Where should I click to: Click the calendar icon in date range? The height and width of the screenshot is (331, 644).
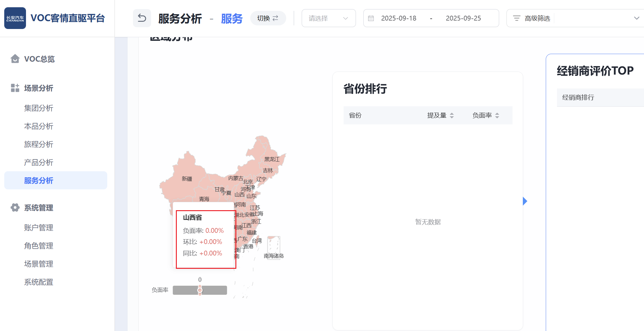pos(371,18)
